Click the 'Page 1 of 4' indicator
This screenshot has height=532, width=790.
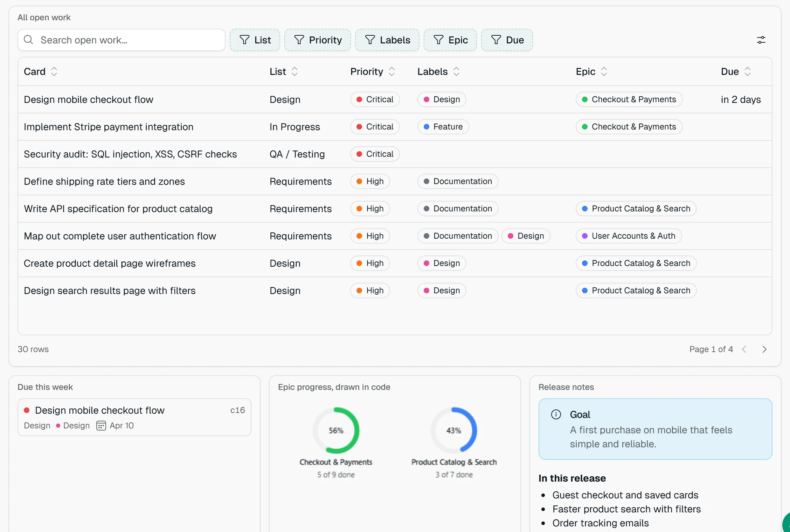pos(711,349)
